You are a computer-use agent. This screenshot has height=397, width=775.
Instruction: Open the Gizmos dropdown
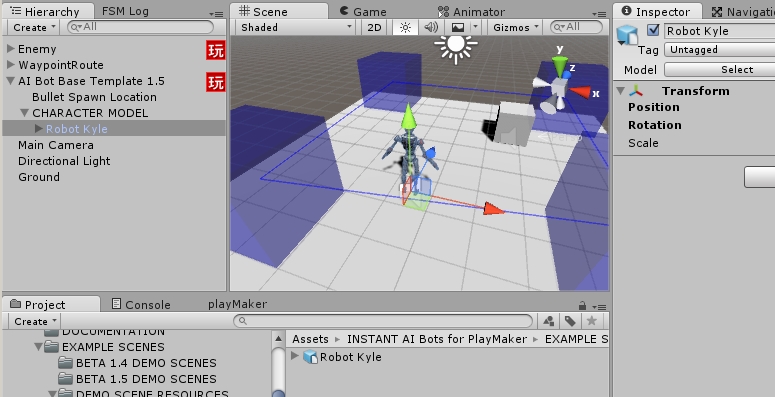pos(515,28)
